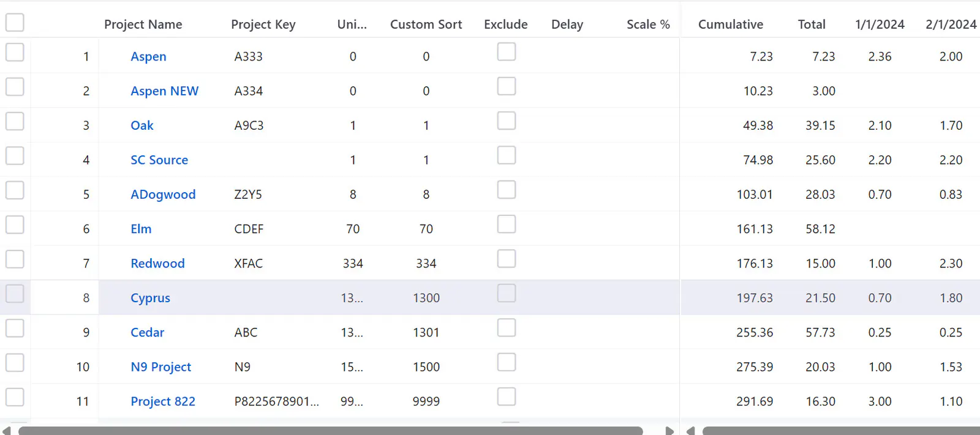
Task: Click the left scroll arrow below the row checkboxes
Action: (x=6, y=431)
